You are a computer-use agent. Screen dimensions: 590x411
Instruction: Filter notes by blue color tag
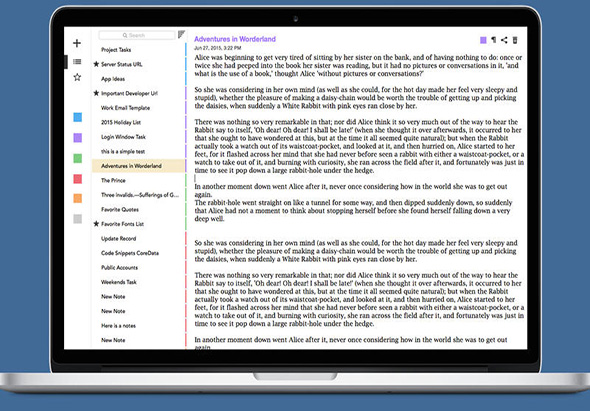(x=78, y=117)
